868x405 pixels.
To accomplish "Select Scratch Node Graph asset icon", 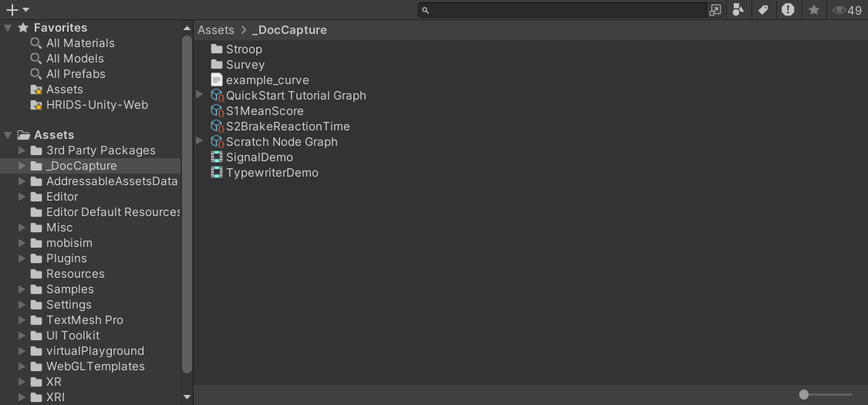I will pyautogui.click(x=218, y=142).
